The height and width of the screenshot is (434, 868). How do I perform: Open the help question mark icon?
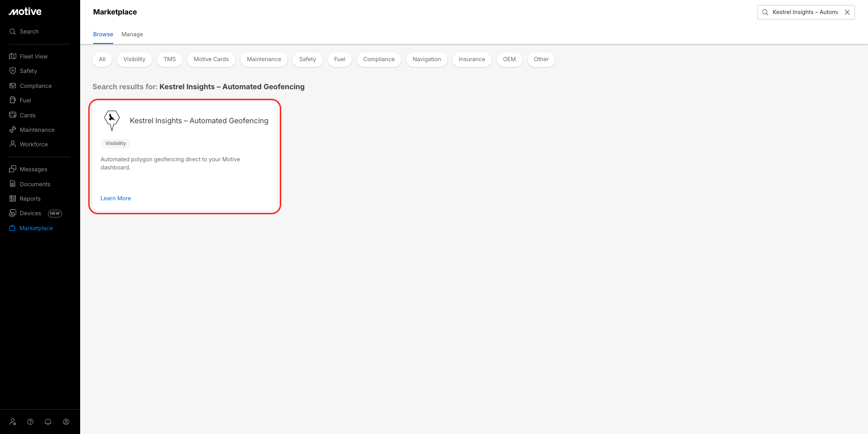tap(30, 422)
